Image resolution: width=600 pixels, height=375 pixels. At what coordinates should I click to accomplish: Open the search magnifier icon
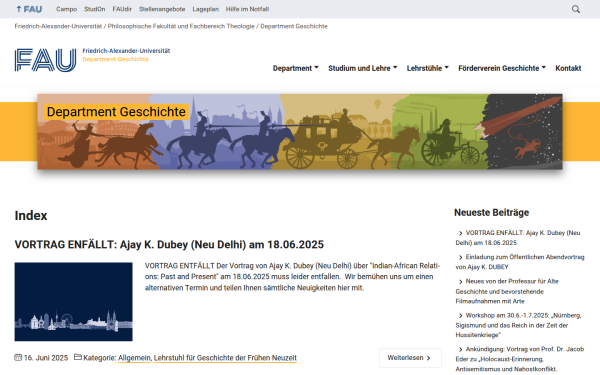coord(576,9)
